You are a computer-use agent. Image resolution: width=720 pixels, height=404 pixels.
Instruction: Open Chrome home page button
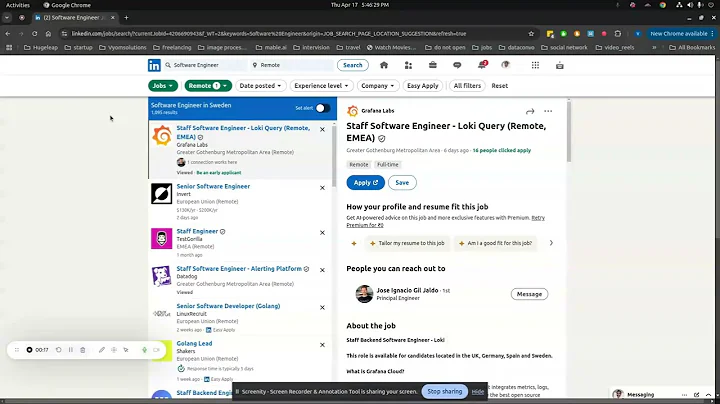(48, 34)
